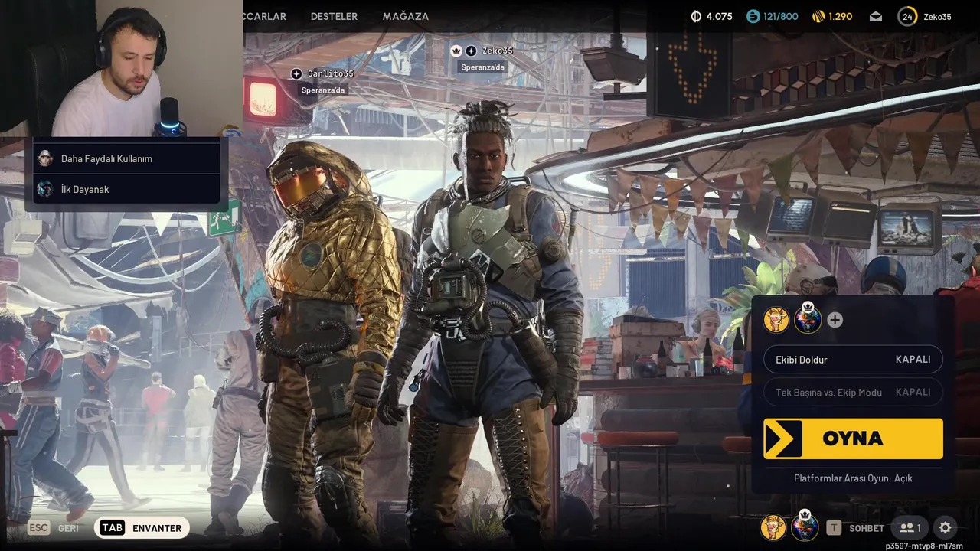Click the crown leader icon above Zeko35 character
The width and height of the screenshot is (980, 551).
click(456, 51)
